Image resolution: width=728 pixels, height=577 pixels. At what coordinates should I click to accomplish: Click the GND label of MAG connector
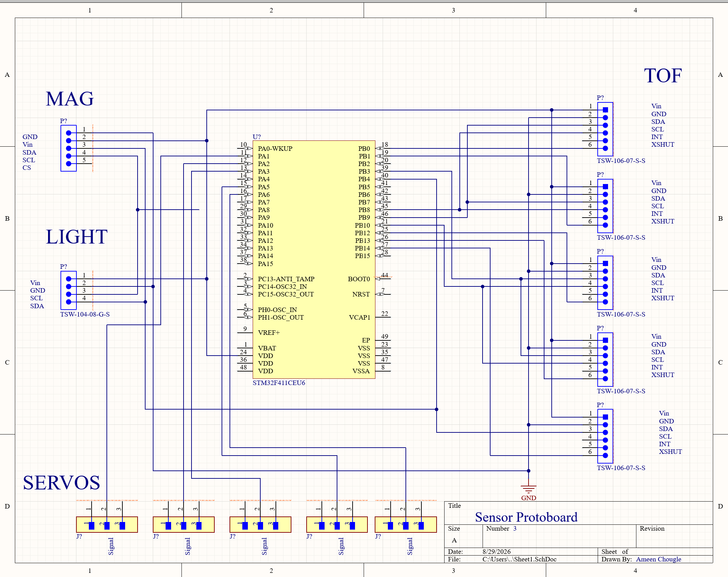point(30,137)
